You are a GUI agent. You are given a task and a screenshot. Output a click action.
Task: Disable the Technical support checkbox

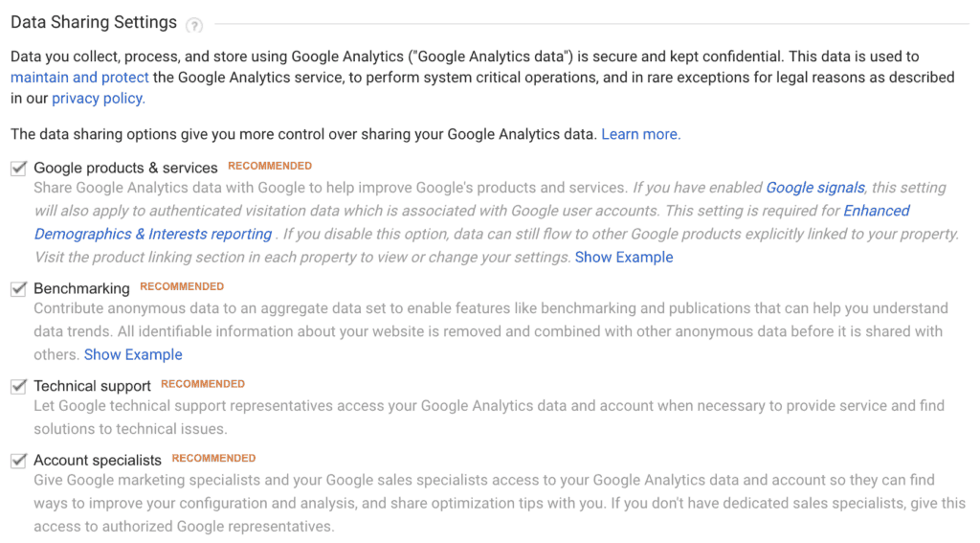coord(19,386)
